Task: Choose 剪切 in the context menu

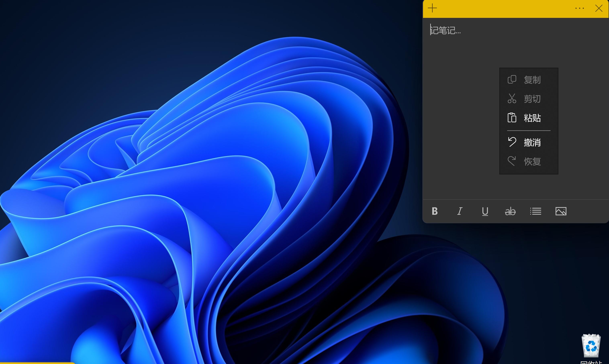Action: (532, 99)
